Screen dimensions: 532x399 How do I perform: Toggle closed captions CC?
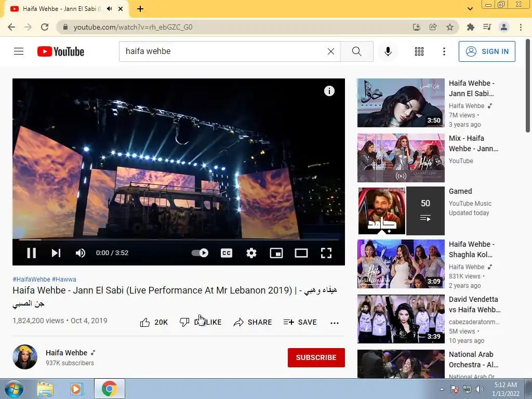click(227, 253)
